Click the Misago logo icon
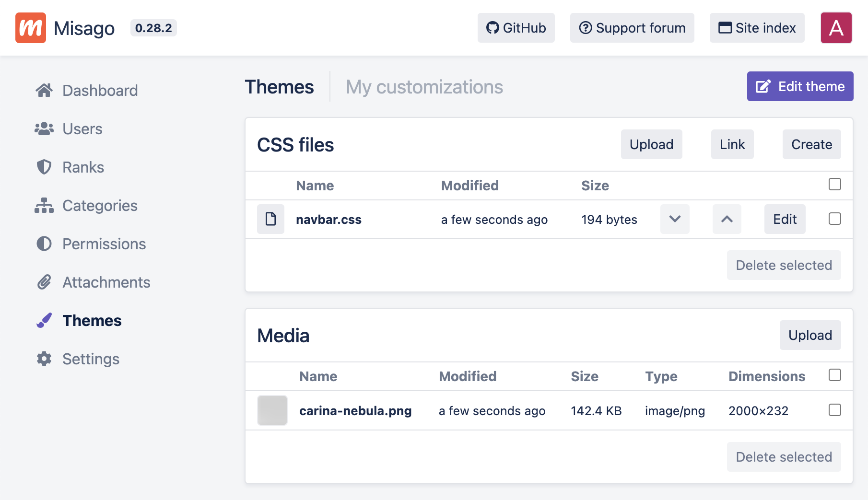 [31, 28]
